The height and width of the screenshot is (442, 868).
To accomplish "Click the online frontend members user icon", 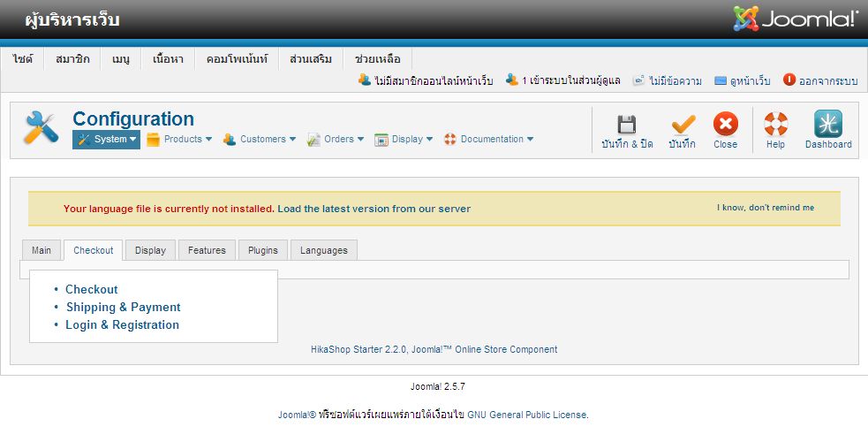I will click(x=365, y=80).
